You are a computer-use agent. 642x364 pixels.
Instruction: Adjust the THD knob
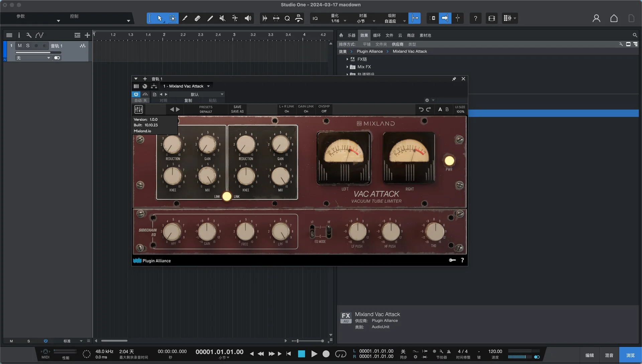434,231
